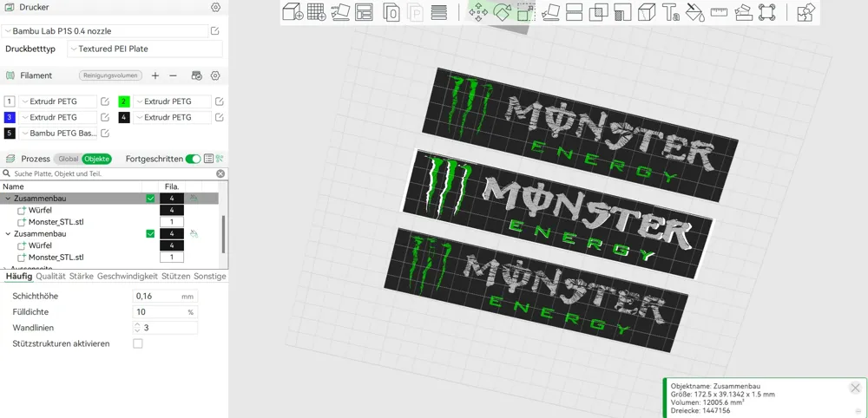Screen dimensions: 868x418
Task: Open the Variable layer height tool
Action: [x=439, y=11]
